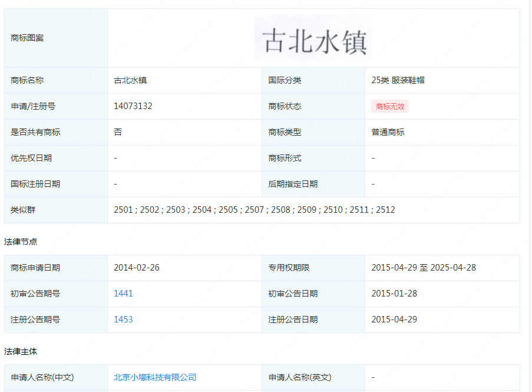The height and width of the screenshot is (392, 532).
Task: Open preliminary announcement issue 1441 link
Action: pyautogui.click(x=123, y=294)
